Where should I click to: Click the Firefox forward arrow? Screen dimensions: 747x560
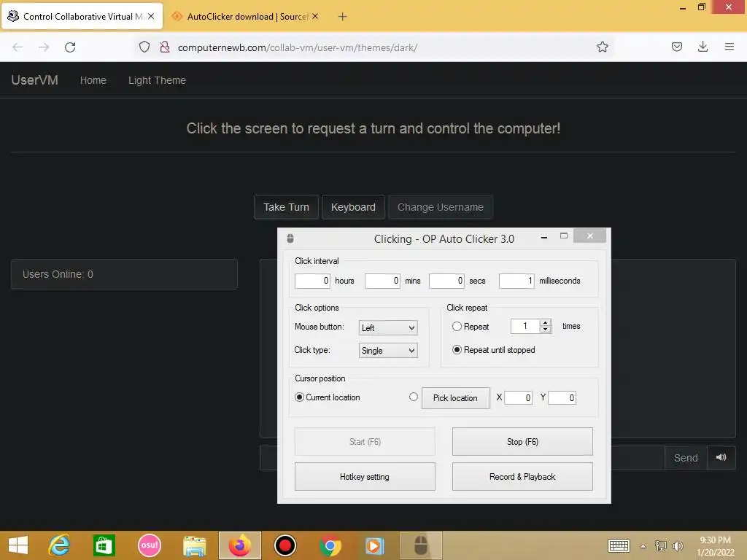[44, 47]
